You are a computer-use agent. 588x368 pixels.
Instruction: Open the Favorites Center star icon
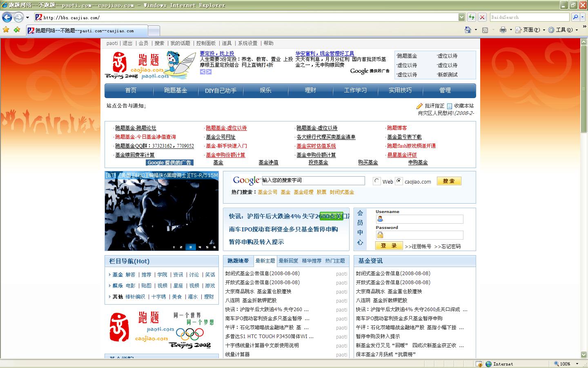[x=6, y=30]
